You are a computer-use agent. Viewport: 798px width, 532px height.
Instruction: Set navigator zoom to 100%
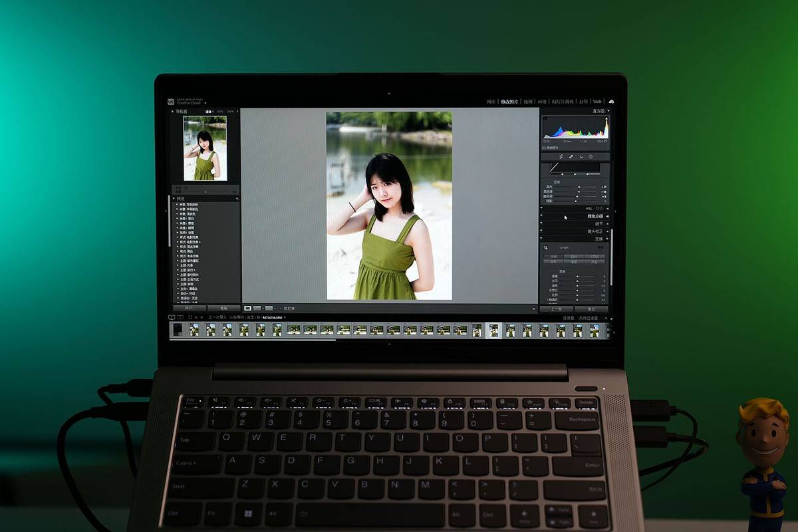click(x=220, y=112)
